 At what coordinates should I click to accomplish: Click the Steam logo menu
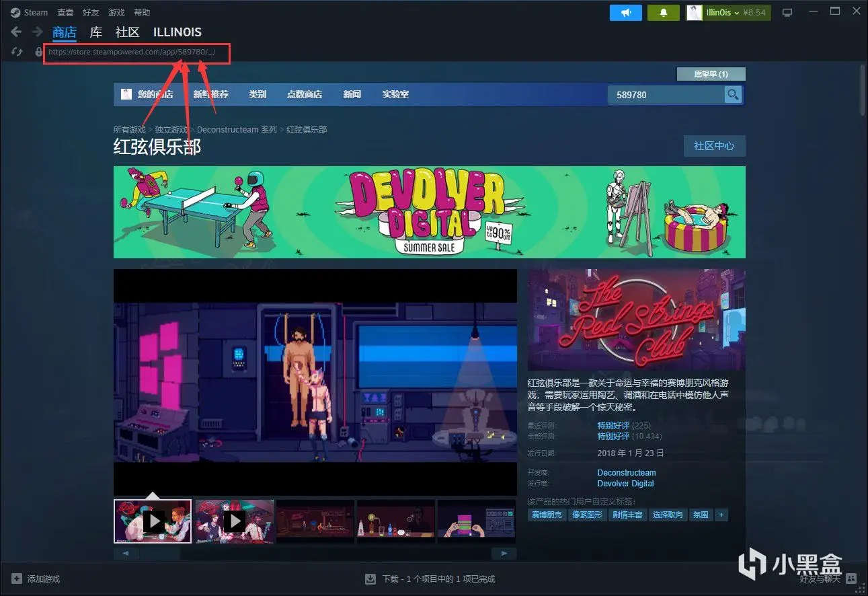(29, 12)
